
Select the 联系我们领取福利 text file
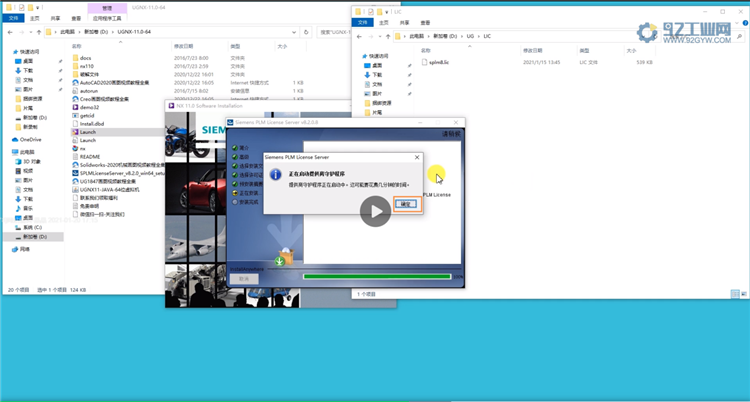[98, 198]
